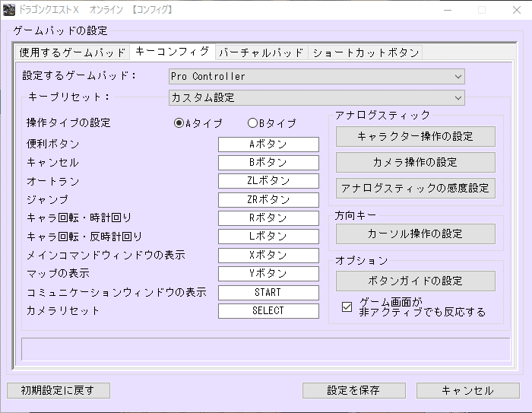The image size is (532, 413).
Task: Click the カメラリセット field (SELECT)
Action: click(268, 311)
